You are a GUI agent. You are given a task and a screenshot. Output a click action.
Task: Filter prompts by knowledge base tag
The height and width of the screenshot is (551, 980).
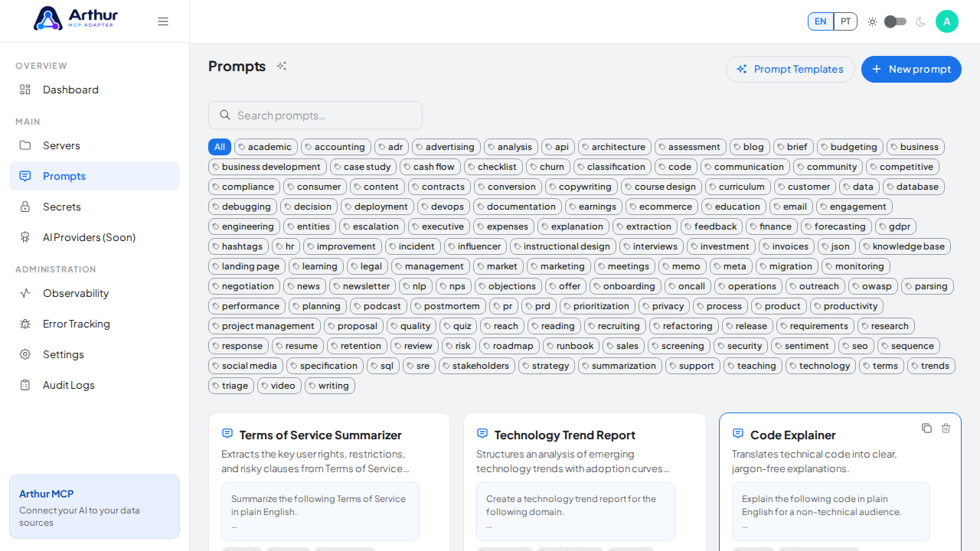pyautogui.click(x=905, y=246)
